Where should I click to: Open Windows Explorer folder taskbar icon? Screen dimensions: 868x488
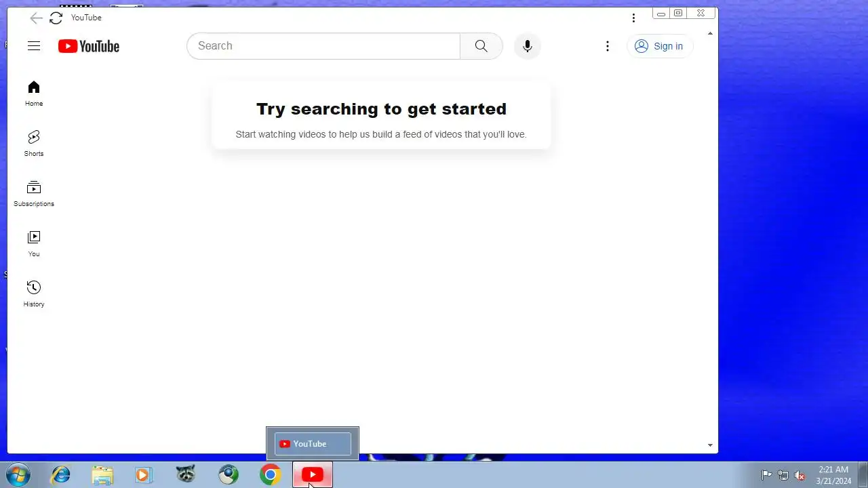click(x=102, y=475)
